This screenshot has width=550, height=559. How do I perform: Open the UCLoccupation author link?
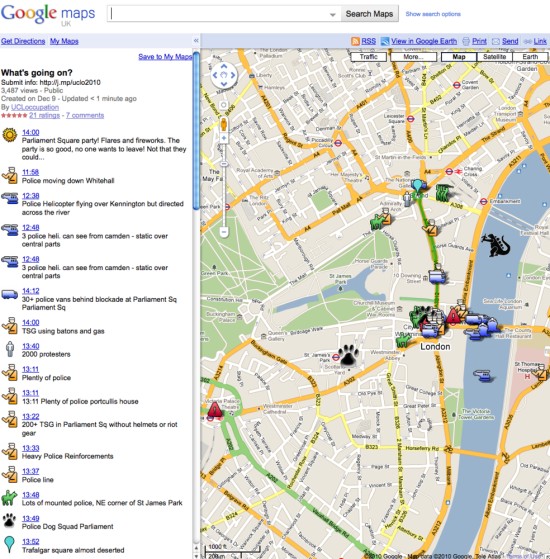click(x=35, y=107)
